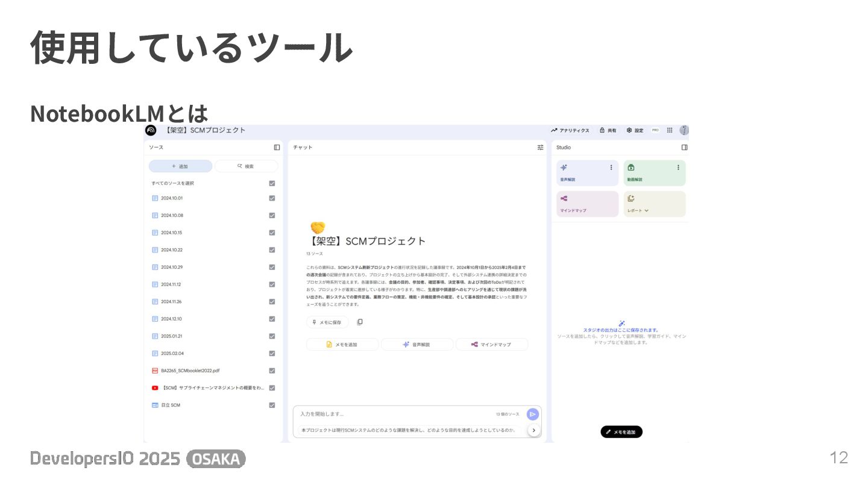This screenshot has height=488, width=868.
Task: Uncheck the 2024.10.29 source checkbox
Action: click(272, 267)
